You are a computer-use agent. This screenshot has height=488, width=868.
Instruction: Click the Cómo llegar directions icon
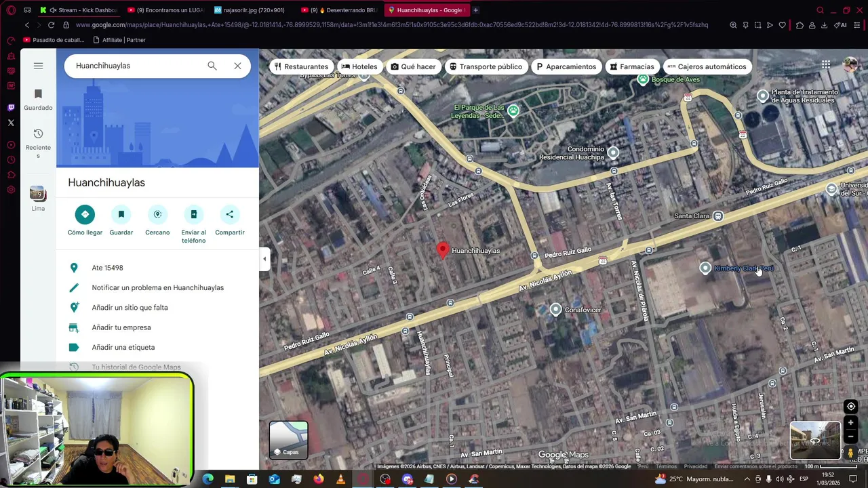(x=85, y=214)
